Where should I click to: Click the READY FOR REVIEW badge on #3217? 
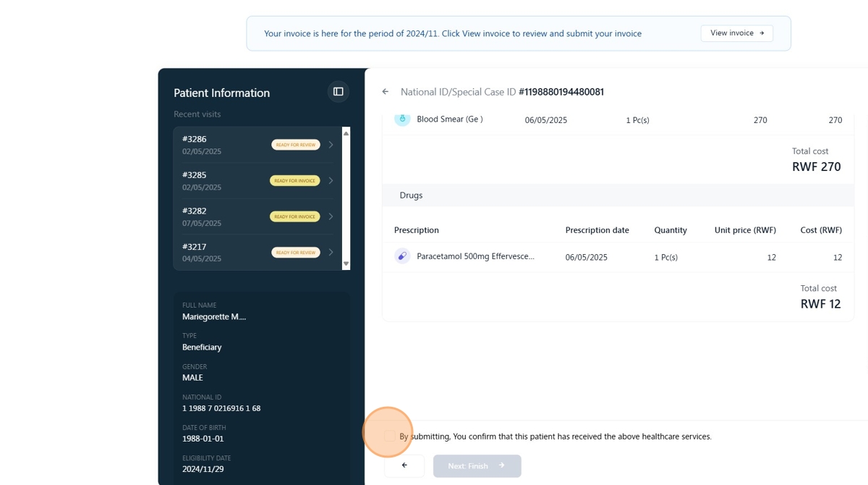coord(296,252)
